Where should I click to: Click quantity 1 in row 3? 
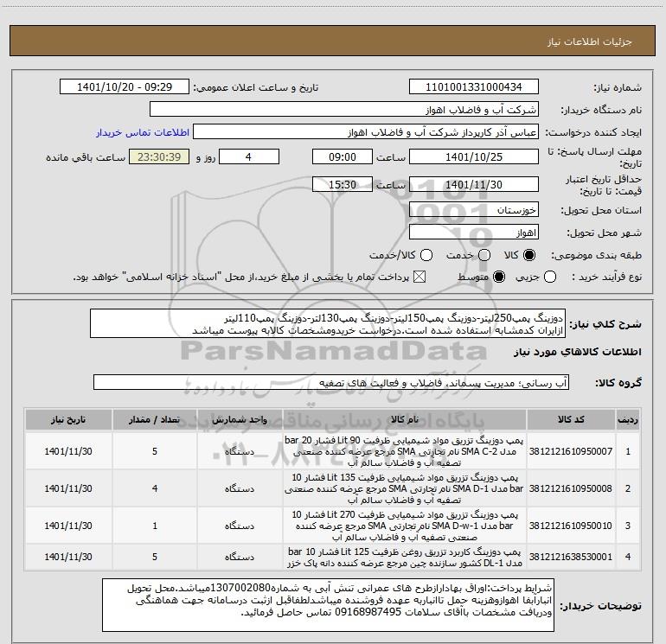point(155,526)
